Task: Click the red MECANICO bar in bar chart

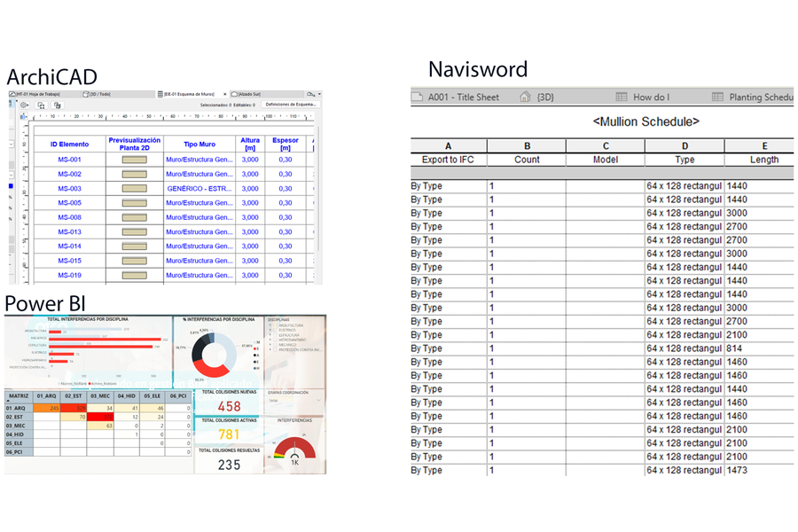Action: point(104,339)
